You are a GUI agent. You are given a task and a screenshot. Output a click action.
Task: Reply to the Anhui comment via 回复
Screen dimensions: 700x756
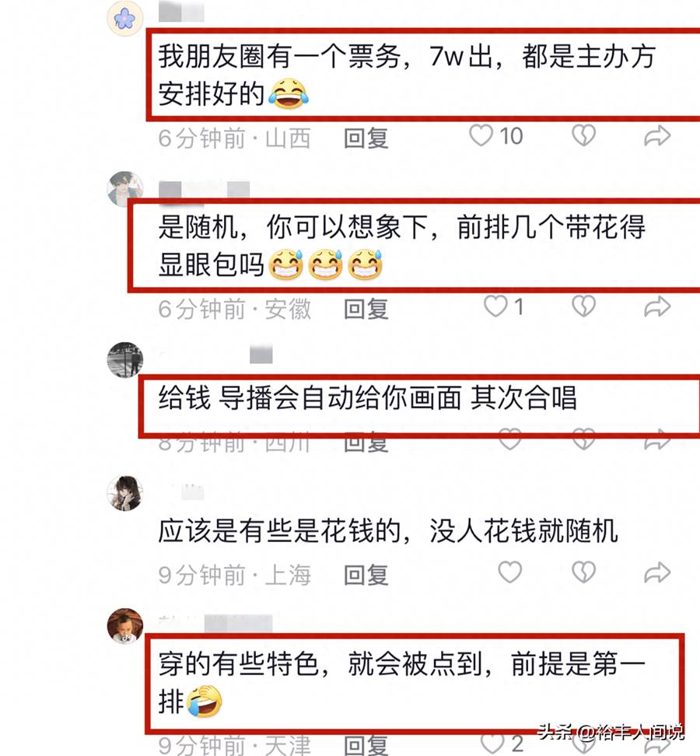[x=366, y=309]
